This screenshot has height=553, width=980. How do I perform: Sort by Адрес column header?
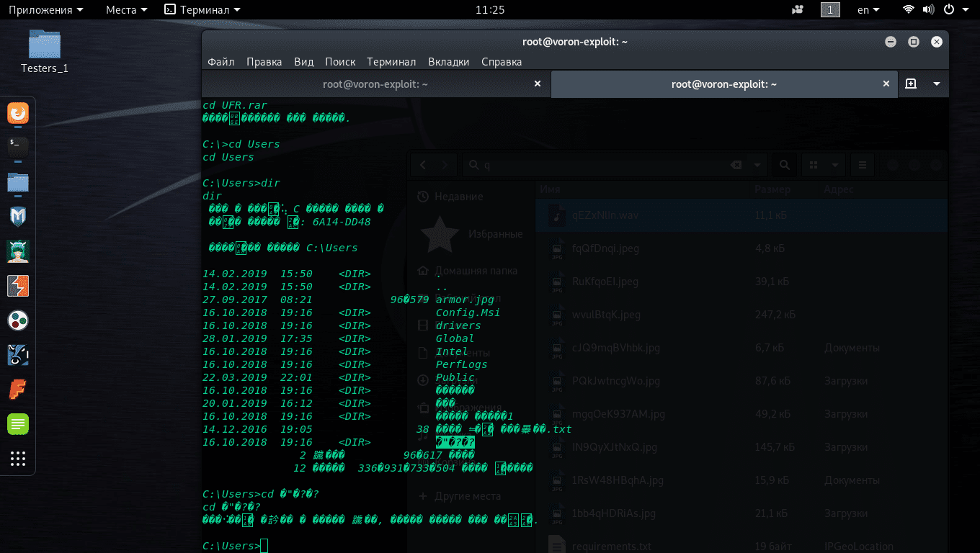pos(838,189)
